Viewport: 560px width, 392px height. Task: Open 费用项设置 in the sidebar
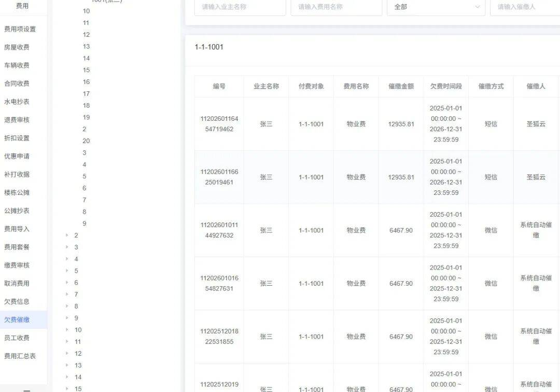click(20, 29)
